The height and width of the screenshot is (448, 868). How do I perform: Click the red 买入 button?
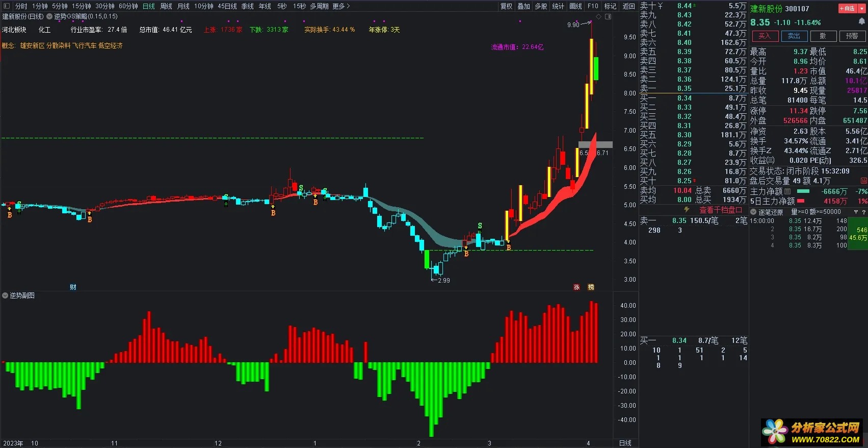tap(765, 36)
